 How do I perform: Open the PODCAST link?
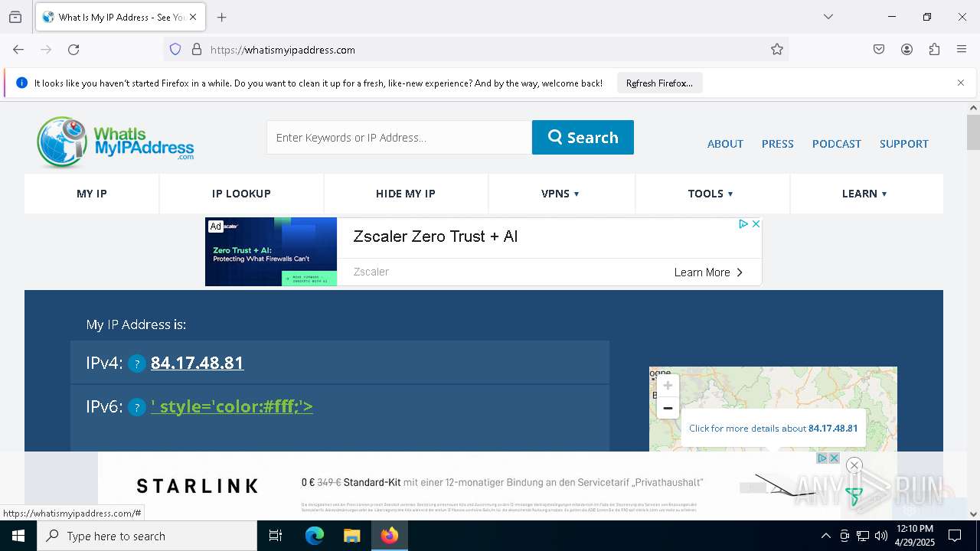pos(836,144)
